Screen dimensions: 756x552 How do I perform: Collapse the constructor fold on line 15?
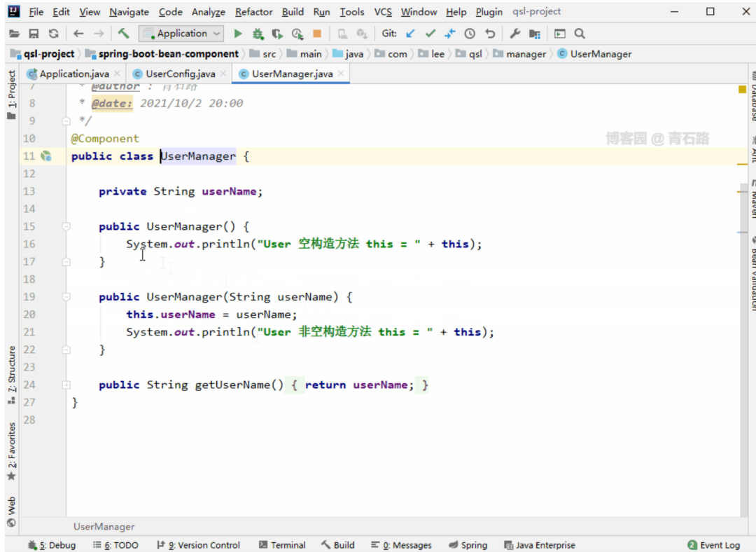click(66, 226)
